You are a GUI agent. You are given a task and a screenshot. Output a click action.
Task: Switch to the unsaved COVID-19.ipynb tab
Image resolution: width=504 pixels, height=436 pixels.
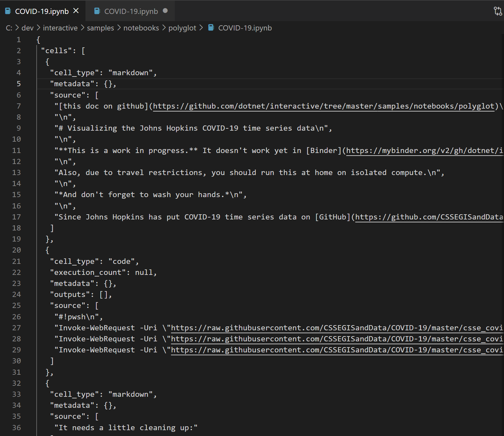coord(130,11)
